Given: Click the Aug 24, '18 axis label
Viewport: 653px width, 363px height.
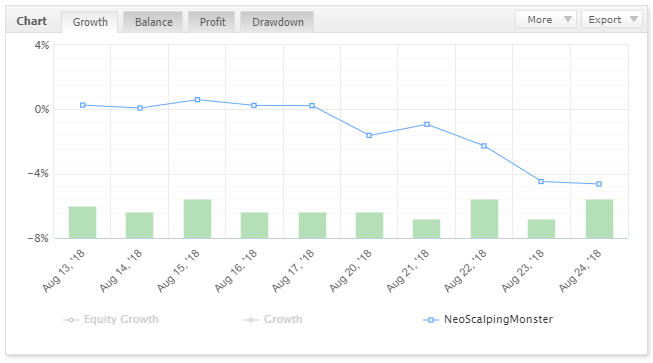Looking at the screenshot, I should point(580,271).
